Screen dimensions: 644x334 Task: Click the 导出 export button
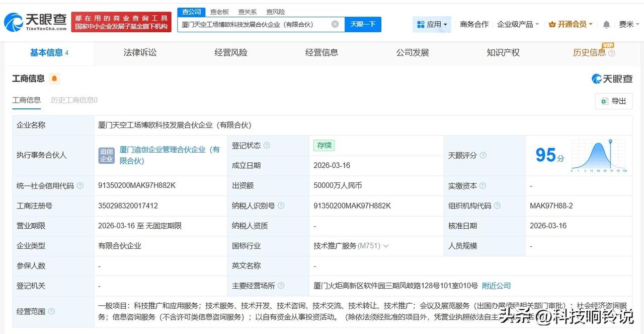pyautogui.click(x=613, y=101)
